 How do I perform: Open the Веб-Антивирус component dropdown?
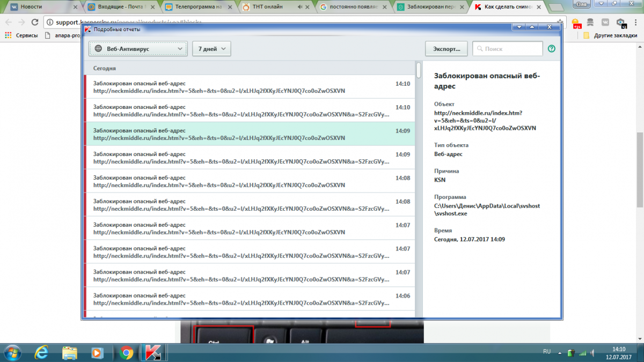click(138, 49)
